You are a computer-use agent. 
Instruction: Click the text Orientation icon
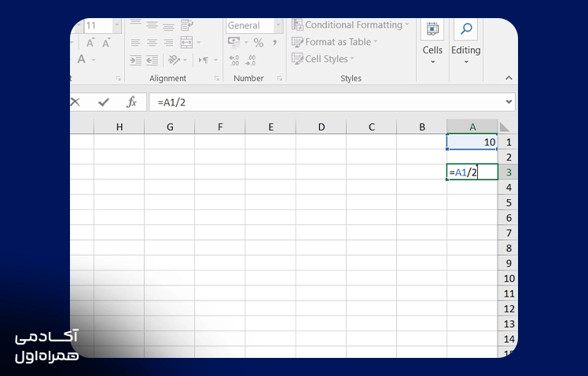[x=174, y=60]
